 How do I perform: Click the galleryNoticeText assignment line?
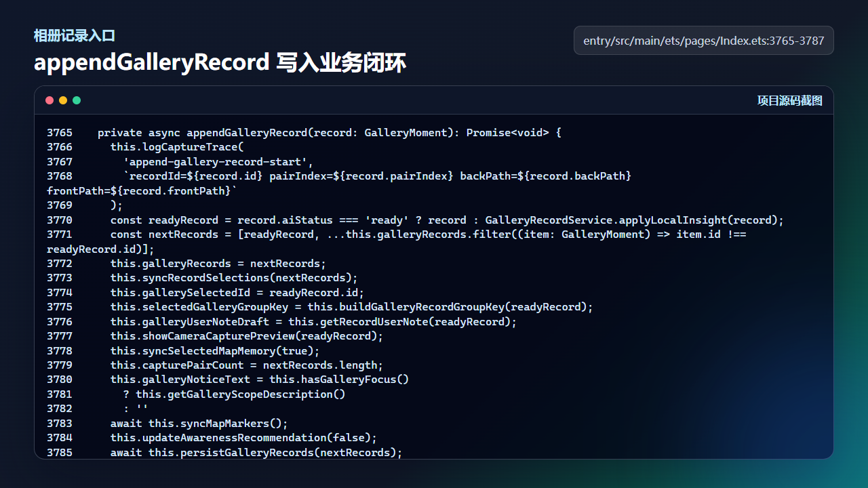(x=260, y=380)
